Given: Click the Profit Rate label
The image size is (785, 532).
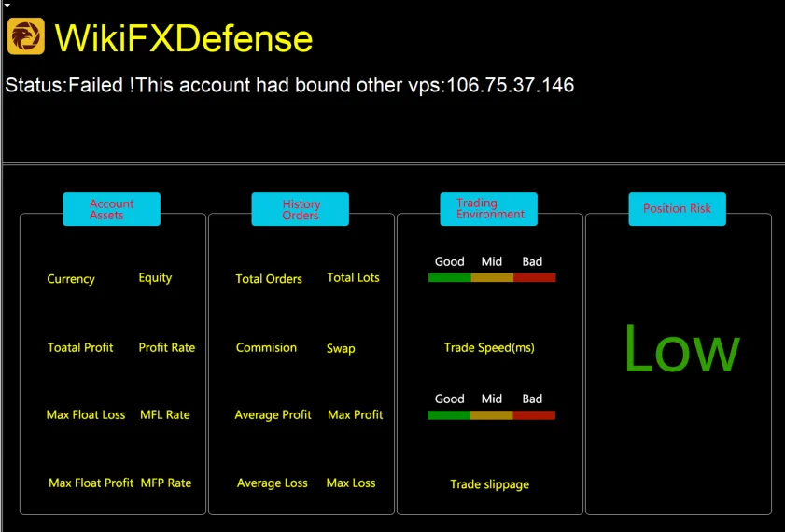Looking at the screenshot, I should coord(167,347).
